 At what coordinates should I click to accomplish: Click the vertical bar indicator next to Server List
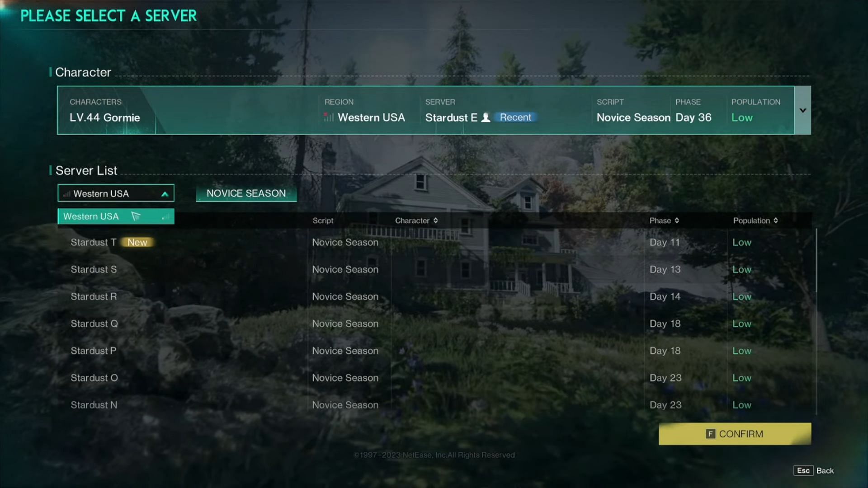pos(50,170)
